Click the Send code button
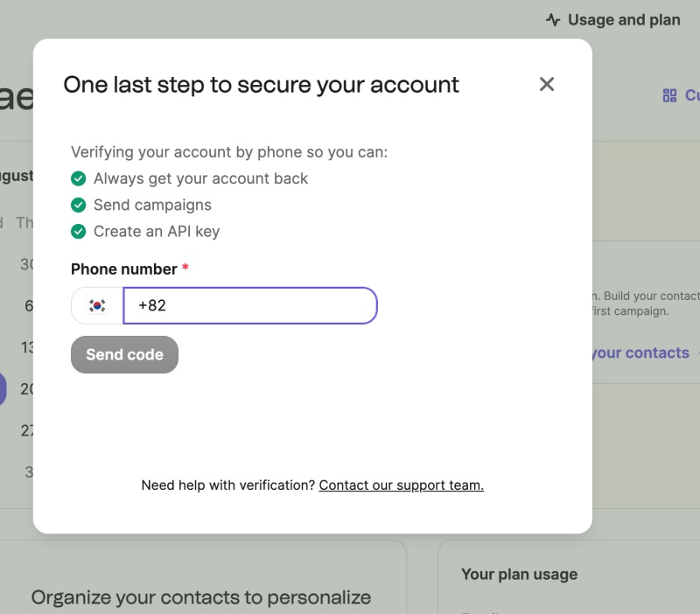This screenshot has height=614, width=700. (x=124, y=355)
